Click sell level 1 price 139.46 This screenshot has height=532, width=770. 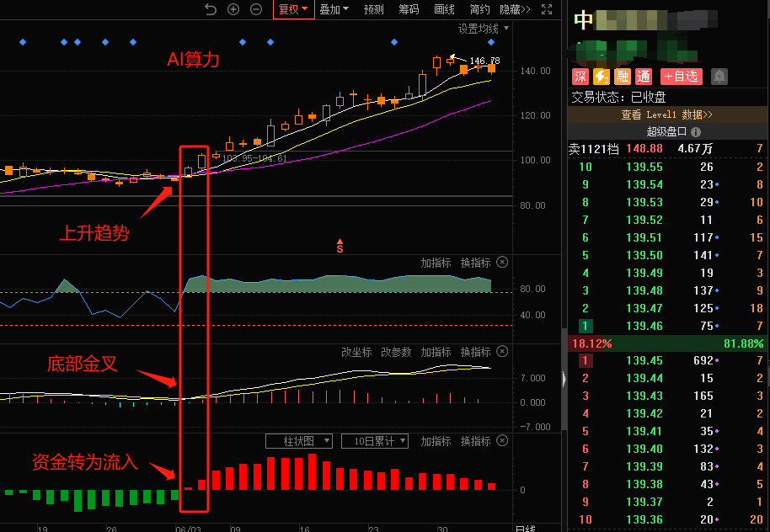pos(644,326)
